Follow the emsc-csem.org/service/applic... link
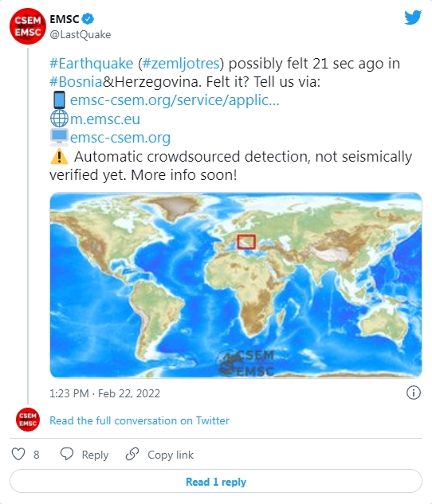 coord(175,100)
